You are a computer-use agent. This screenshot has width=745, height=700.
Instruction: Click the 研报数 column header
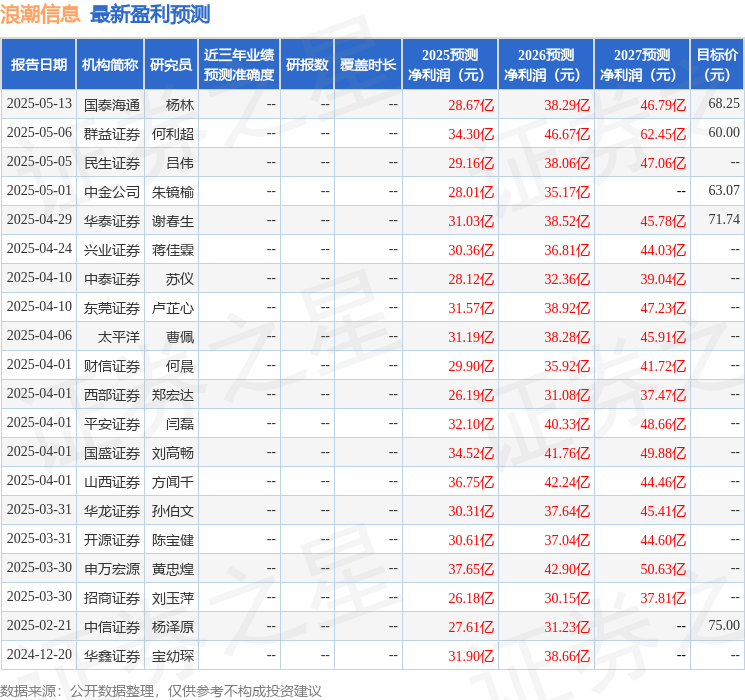click(307, 65)
